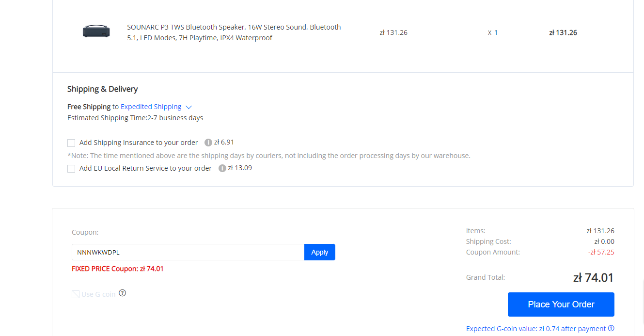Enable the EU Local Return Service checkbox
This screenshot has width=644, height=336.
(71, 169)
